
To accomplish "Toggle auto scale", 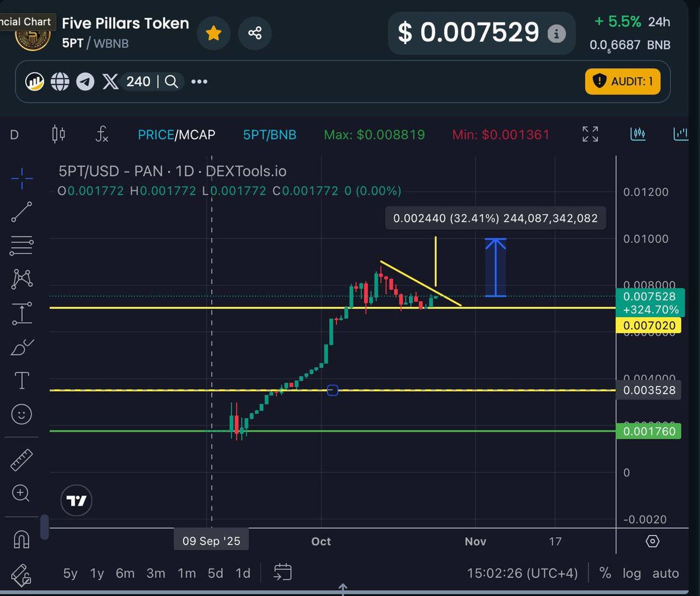I will pyautogui.click(x=666, y=573).
